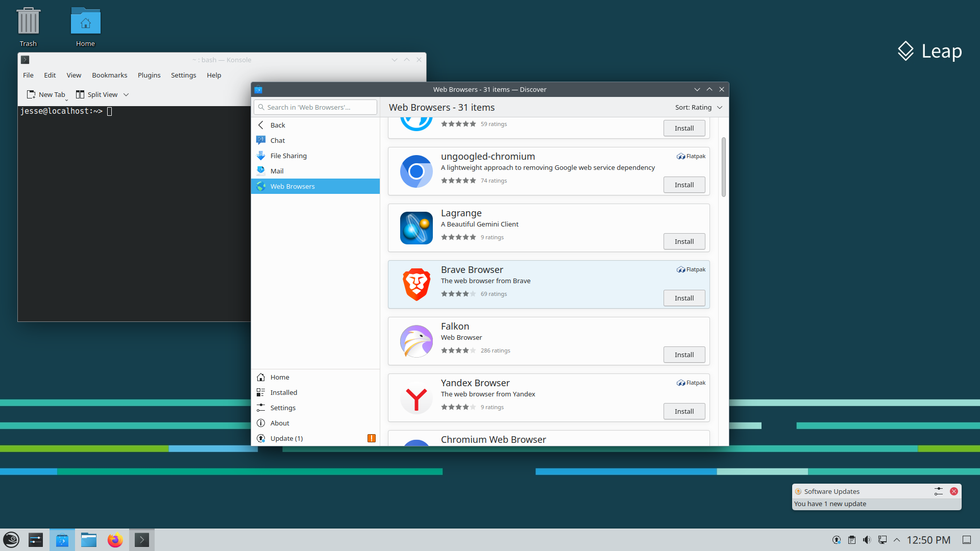The height and width of the screenshot is (551, 980).
Task: Click the Yandex Browser icon
Action: 416,398
